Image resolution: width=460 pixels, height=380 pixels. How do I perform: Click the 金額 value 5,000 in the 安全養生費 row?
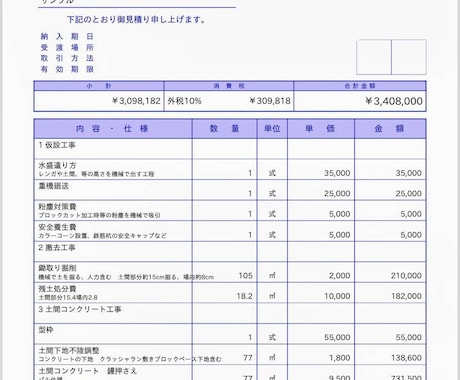point(411,235)
